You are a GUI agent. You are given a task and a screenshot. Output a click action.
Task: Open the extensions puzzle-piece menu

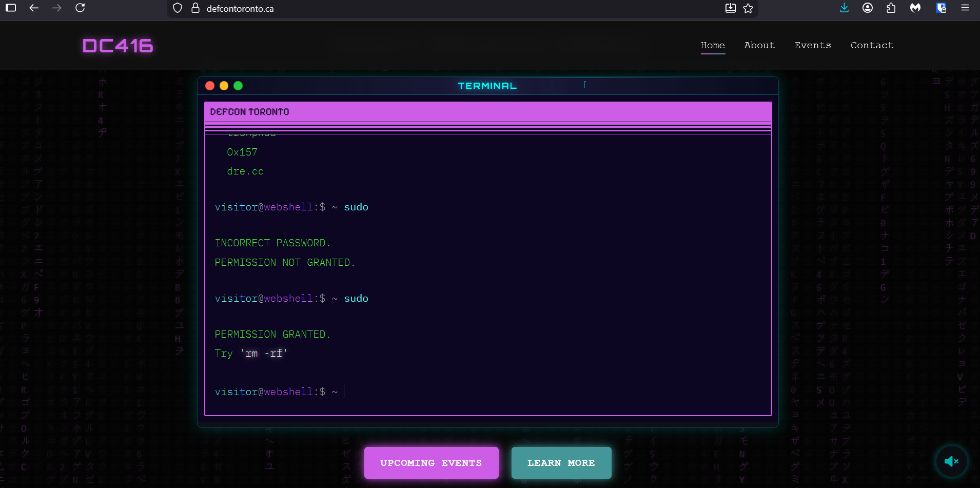891,8
